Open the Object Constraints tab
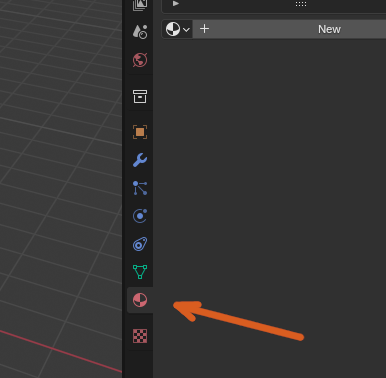 (140, 244)
